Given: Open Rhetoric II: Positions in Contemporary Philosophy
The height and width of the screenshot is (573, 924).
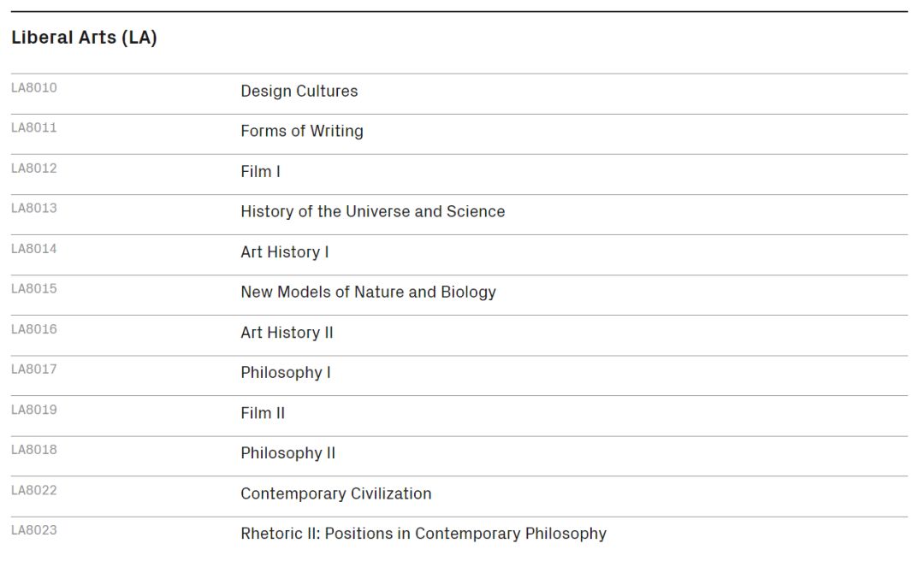Looking at the screenshot, I should [x=423, y=534].
